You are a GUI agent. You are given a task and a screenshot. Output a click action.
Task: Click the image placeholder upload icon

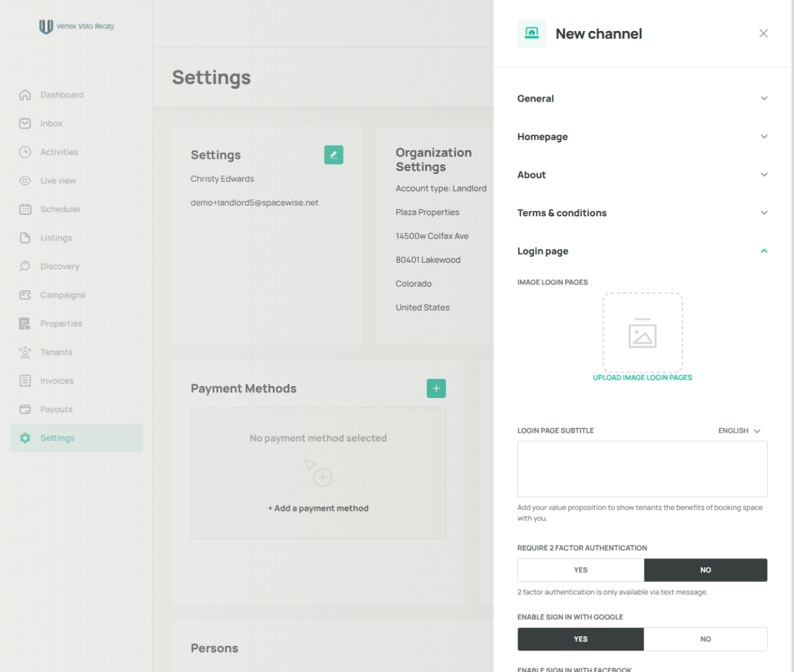coord(643,333)
